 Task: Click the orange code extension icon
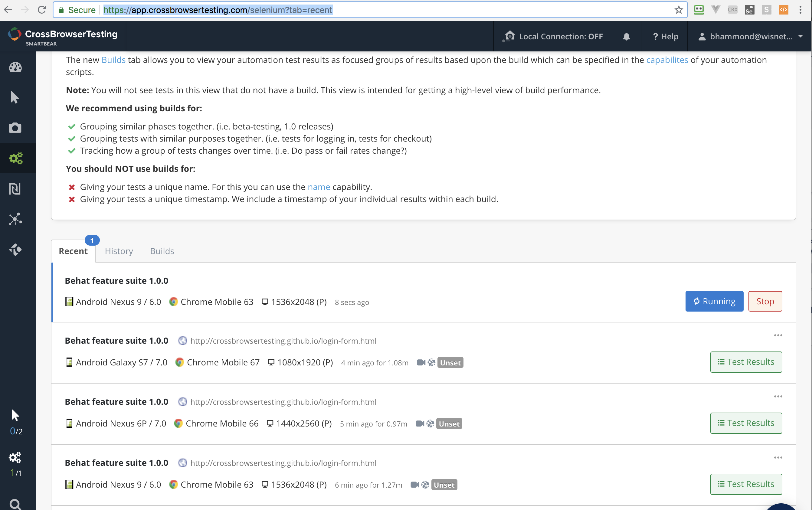783,10
